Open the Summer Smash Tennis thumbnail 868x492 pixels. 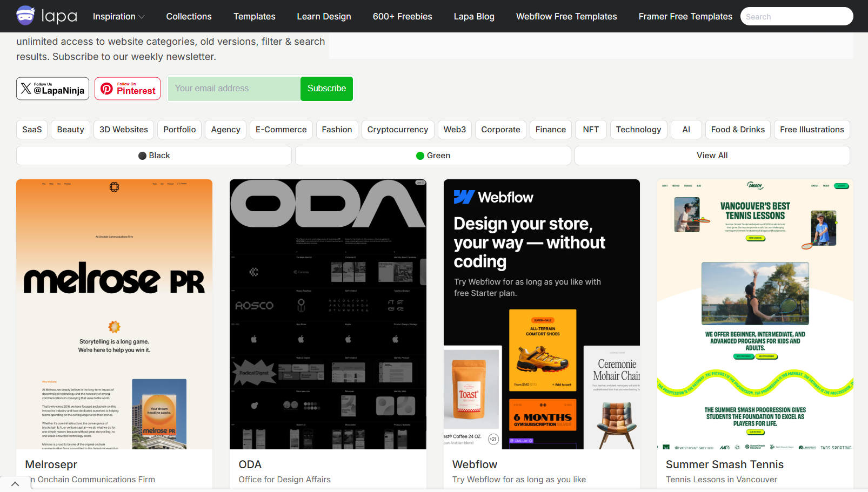755,314
